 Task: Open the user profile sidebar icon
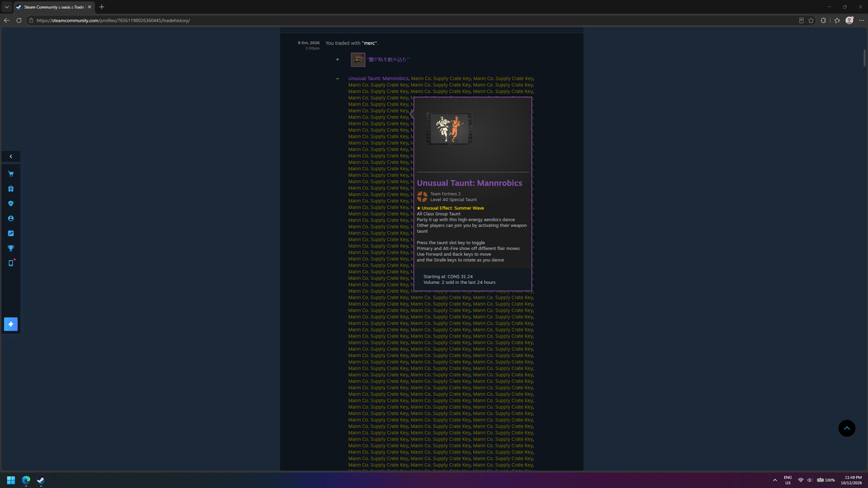(x=11, y=218)
